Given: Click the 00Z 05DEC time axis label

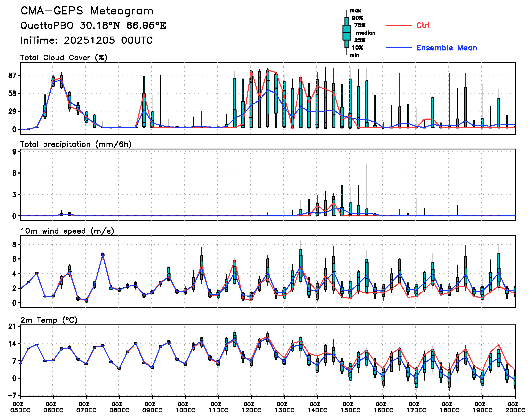Looking at the screenshot, I should [20, 407].
